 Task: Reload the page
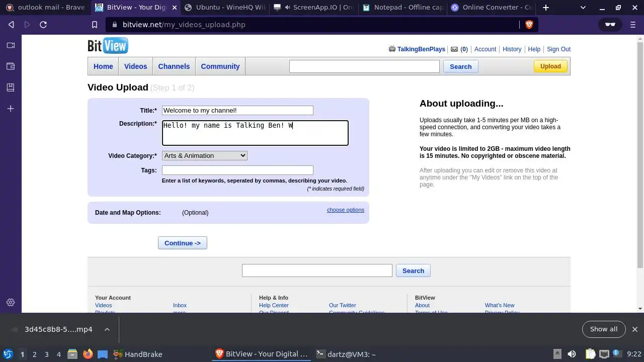43,25
